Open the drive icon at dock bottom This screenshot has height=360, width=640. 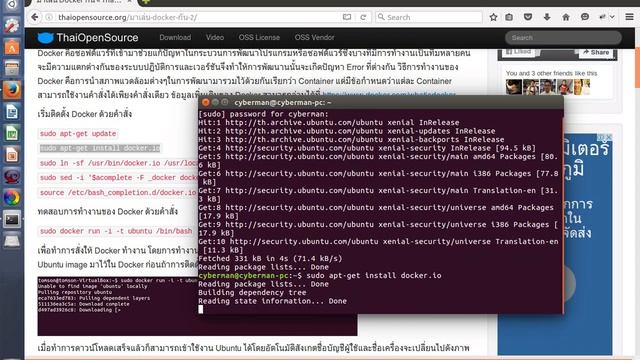(12, 242)
